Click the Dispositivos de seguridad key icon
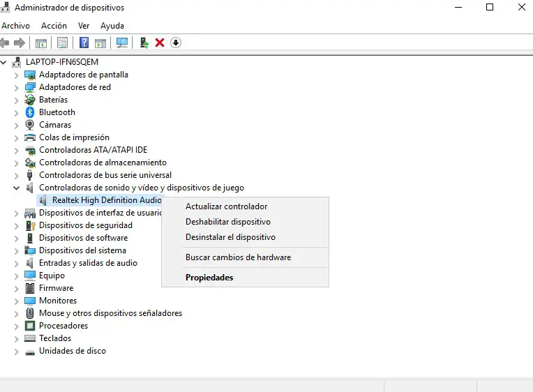The height and width of the screenshot is (392, 533). [x=30, y=225]
